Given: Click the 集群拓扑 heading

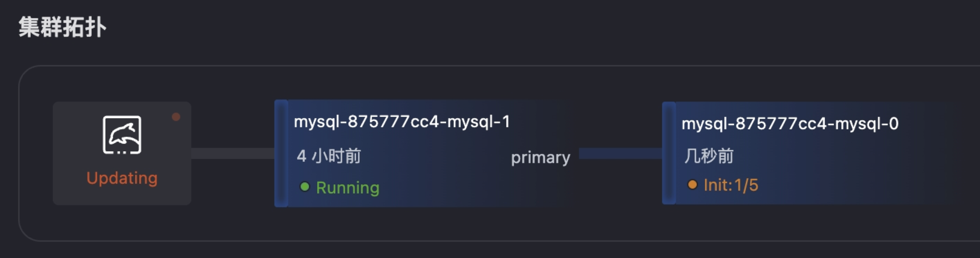Looking at the screenshot, I should point(62,27).
